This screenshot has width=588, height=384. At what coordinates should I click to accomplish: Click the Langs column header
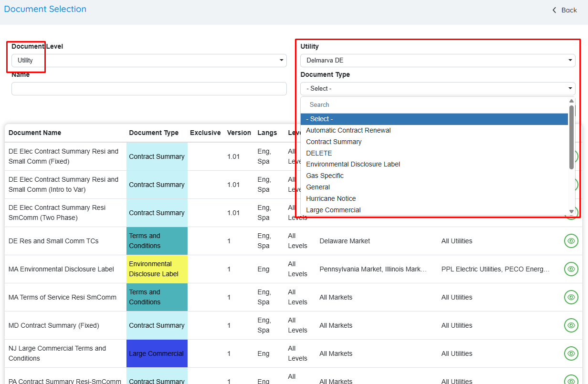(267, 133)
